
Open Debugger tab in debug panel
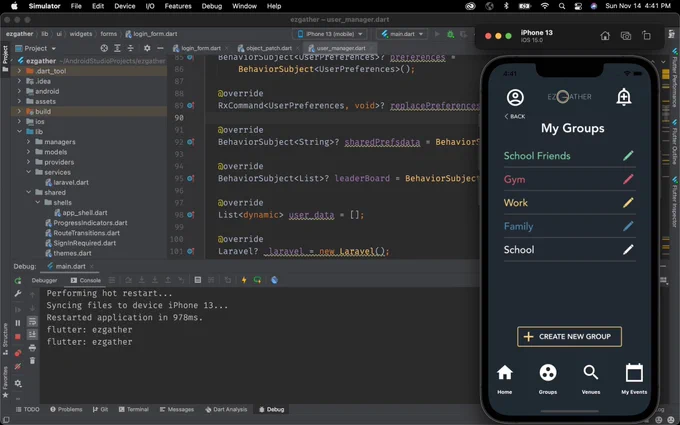point(44,280)
